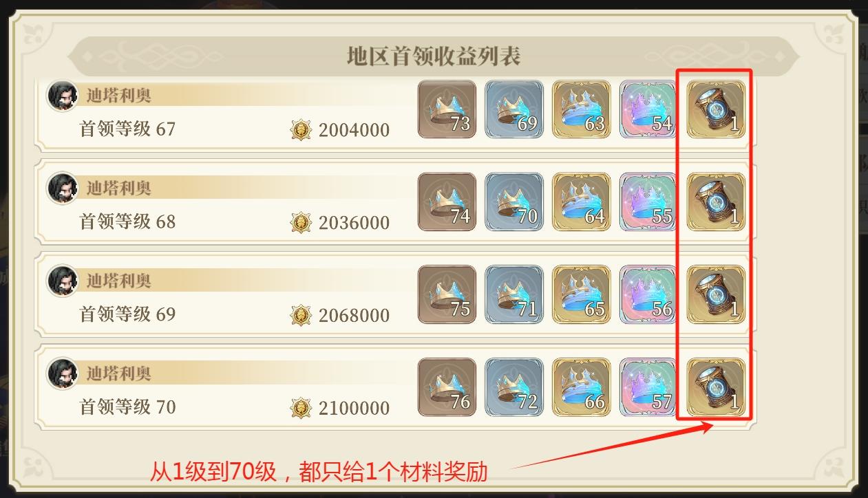Select the brown crown reward numbered 76
The image size is (868, 498).
[447, 387]
